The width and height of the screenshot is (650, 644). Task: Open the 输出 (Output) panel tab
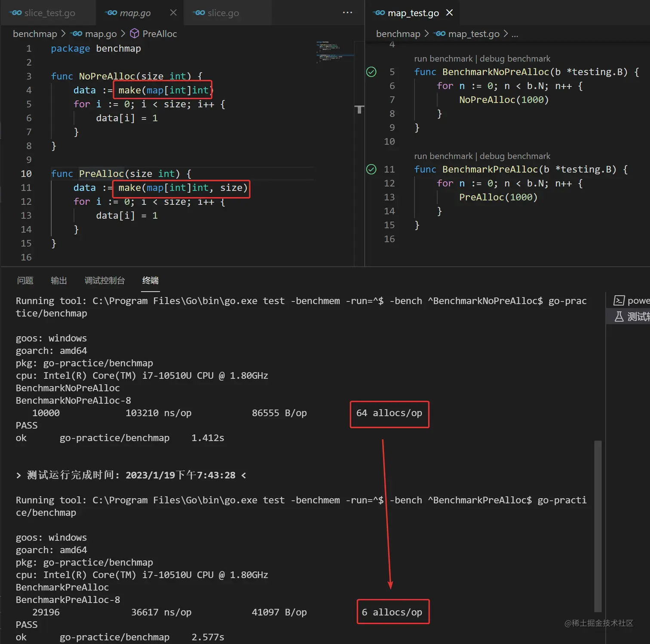59,281
